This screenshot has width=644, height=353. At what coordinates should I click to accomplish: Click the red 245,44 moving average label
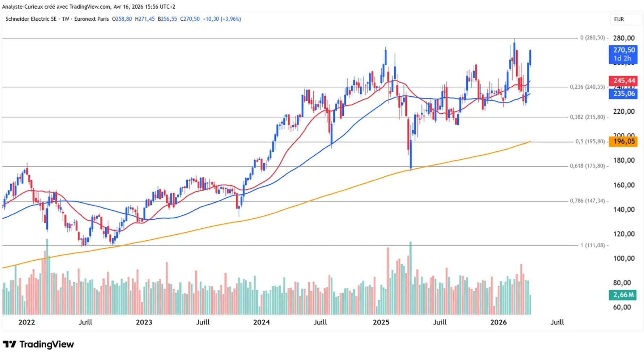[623, 80]
